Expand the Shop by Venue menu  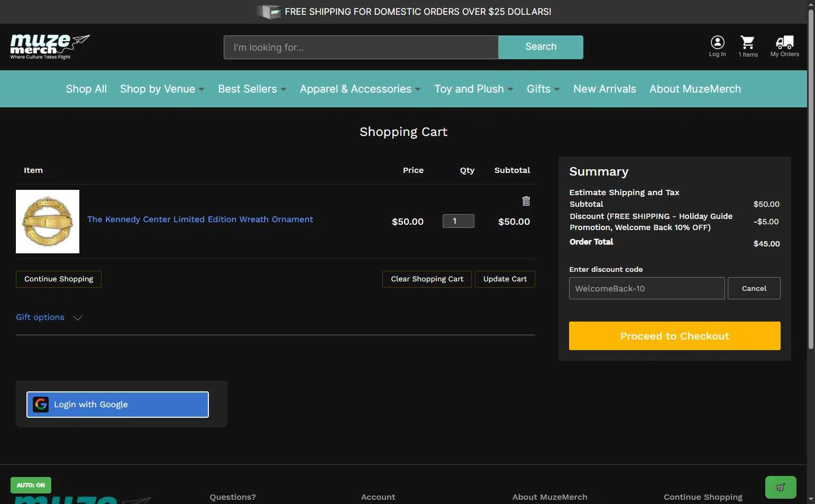[x=162, y=89]
